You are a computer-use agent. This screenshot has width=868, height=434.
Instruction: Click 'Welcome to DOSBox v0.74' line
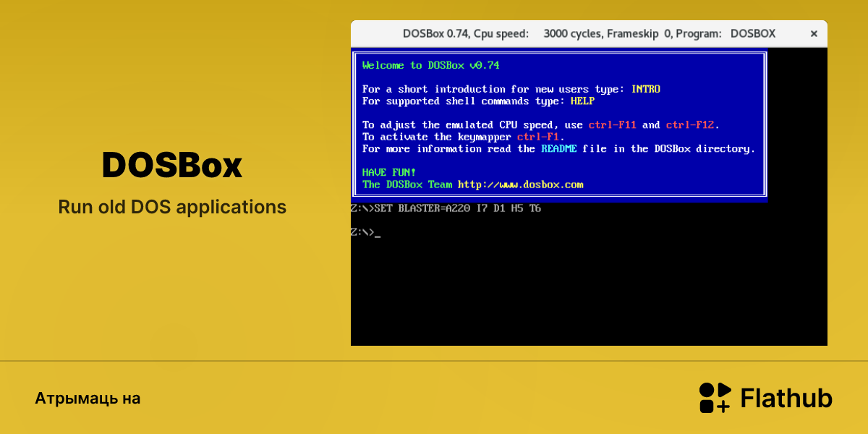click(430, 65)
